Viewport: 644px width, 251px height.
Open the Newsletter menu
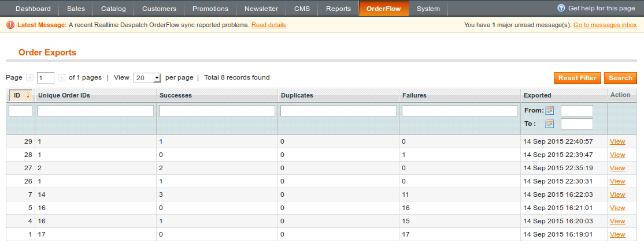(x=261, y=9)
